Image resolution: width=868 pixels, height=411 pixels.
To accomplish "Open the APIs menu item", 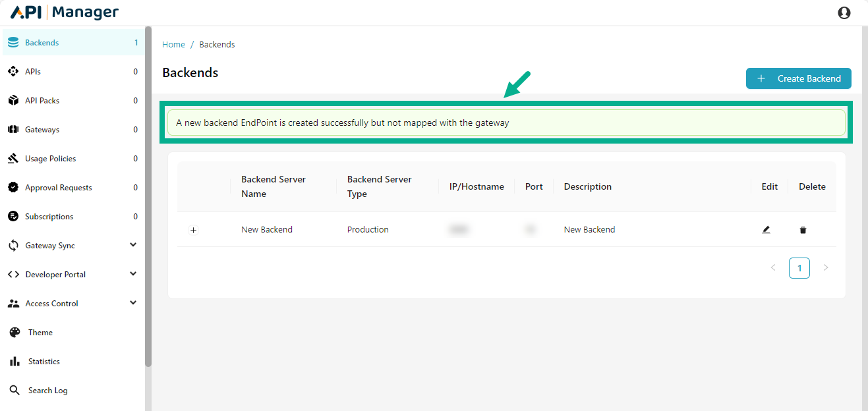I will pyautogui.click(x=33, y=72).
